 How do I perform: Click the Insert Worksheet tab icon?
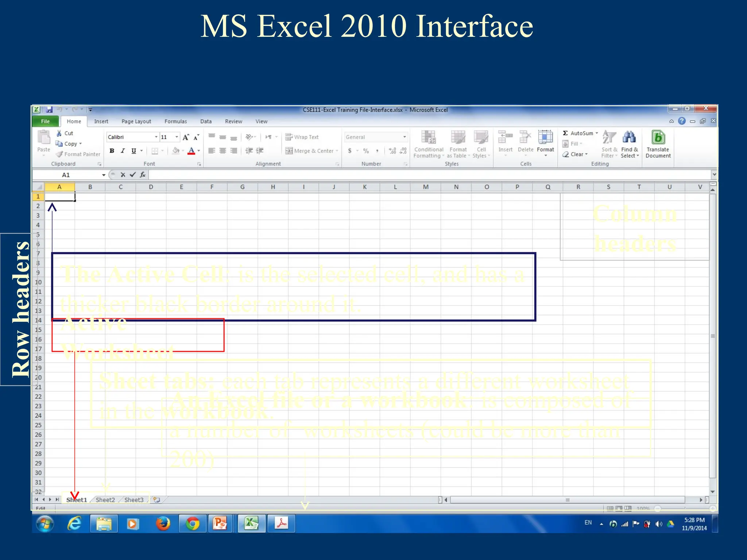[157, 500]
